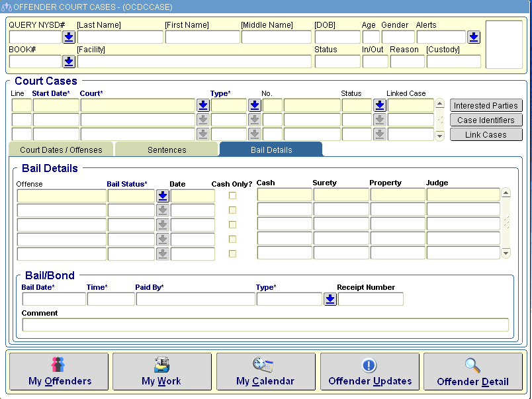Open the Bail/Bond Type dropdown list
This screenshot has height=399, width=532.
(x=330, y=299)
